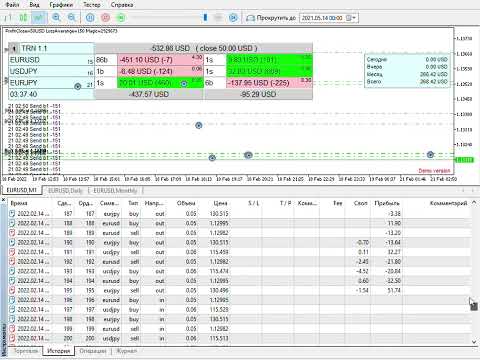Open the Журнал tab
480x360 pixels.
pyautogui.click(x=127, y=351)
